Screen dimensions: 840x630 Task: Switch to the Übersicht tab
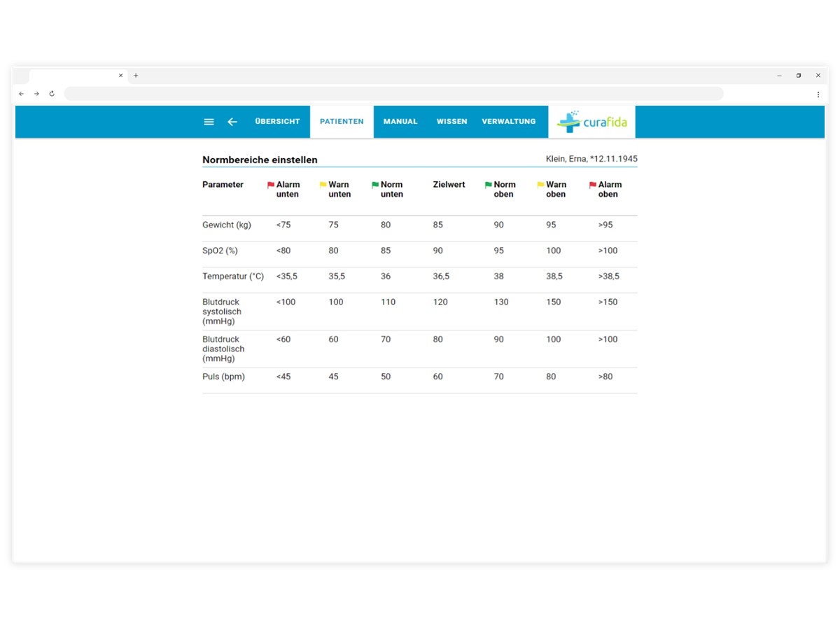(277, 122)
